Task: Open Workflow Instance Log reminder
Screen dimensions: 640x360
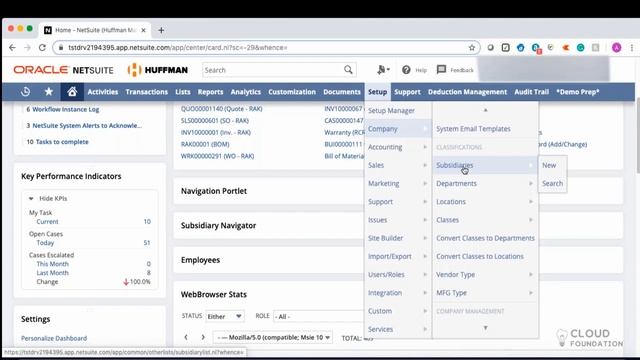Action: (x=66, y=109)
